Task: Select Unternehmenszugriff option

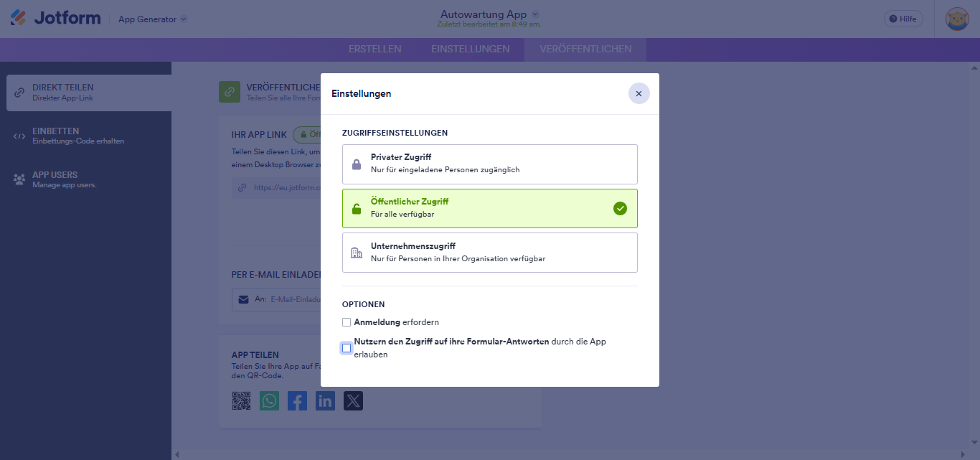Action: [x=489, y=253]
